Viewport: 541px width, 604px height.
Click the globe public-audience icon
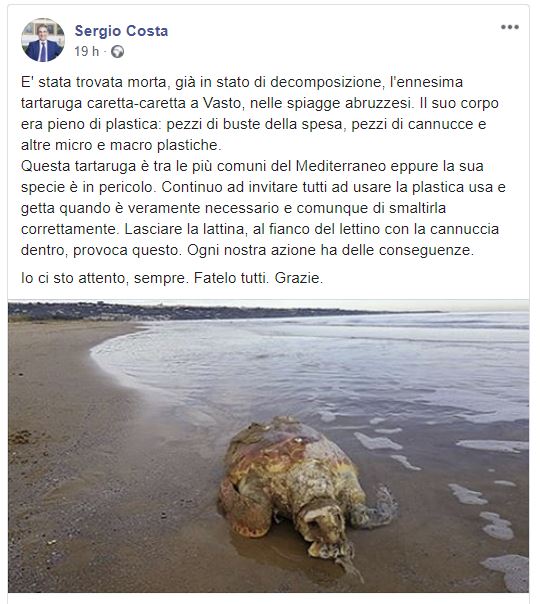[118, 52]
